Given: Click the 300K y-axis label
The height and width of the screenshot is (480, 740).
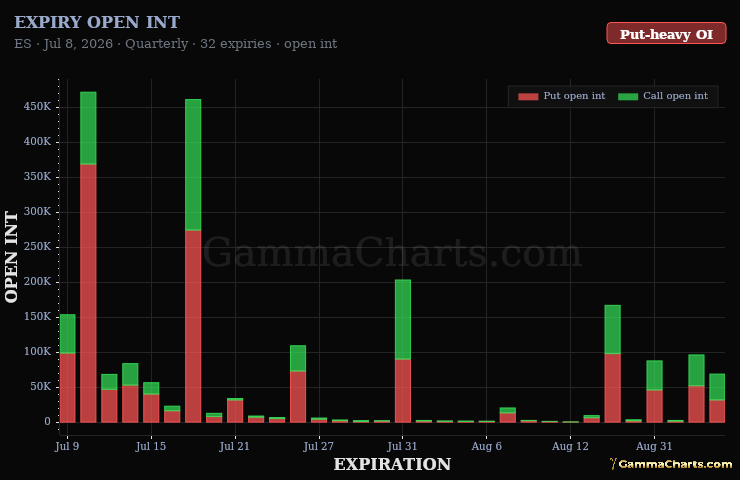Looking at the screenshot, I should (x=37, y=212).
